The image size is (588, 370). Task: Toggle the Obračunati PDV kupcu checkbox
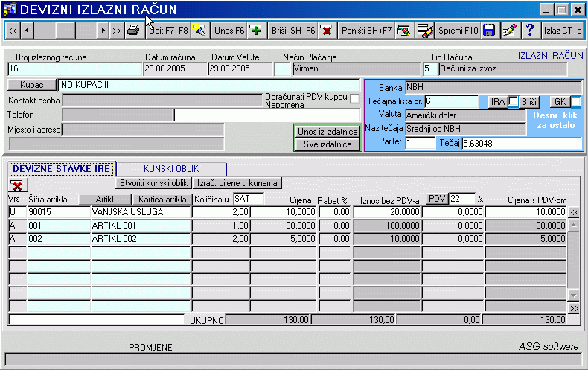[354, 98]
